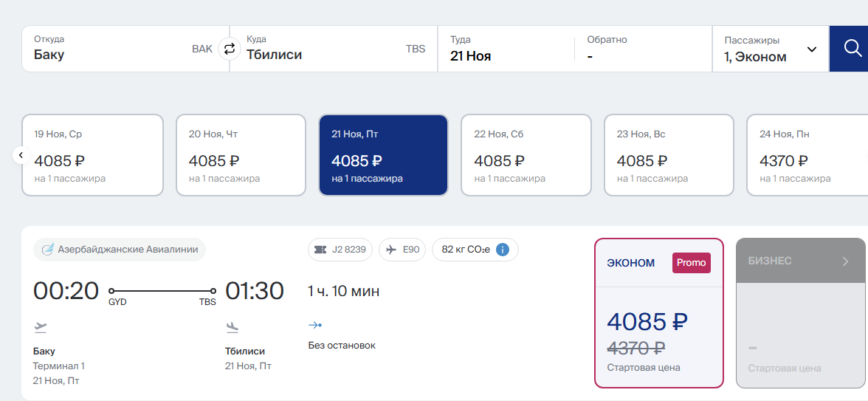Select the 22 Ноя, Сб date tab
Viewport: 868px width, 401px height.
526,155
